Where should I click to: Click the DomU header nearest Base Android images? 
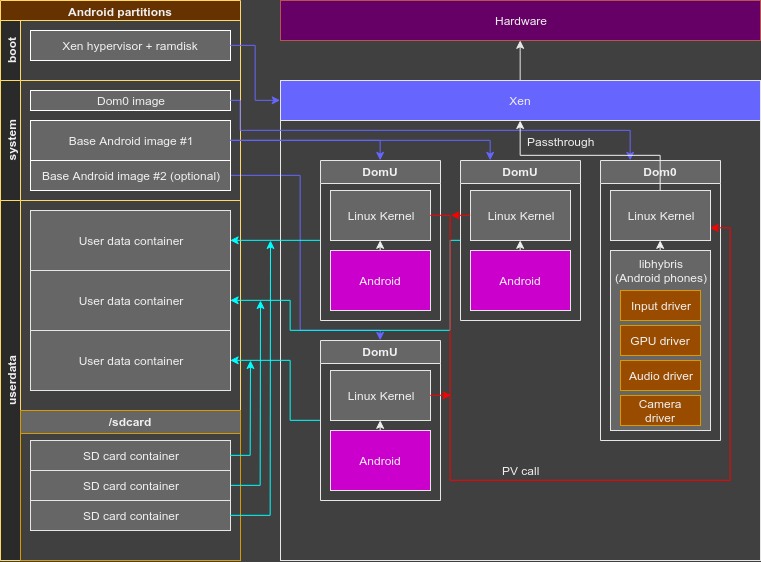coord(380,172)
